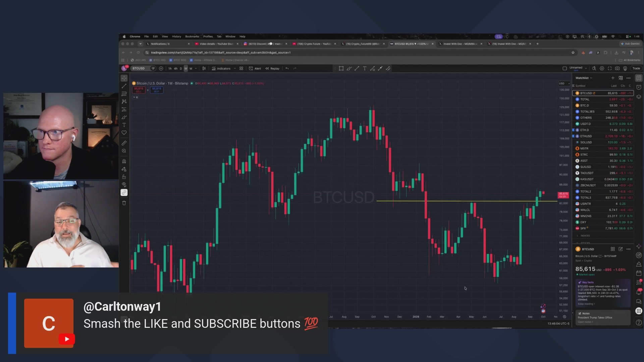Open the quick search magnifier icon

point(594,68)
